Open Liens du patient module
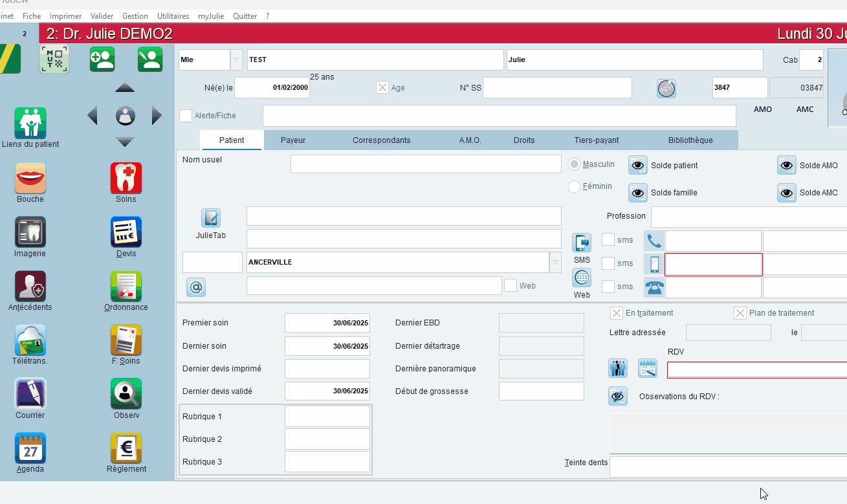Screen dimensions: 847x504 [x=30, y=123]
